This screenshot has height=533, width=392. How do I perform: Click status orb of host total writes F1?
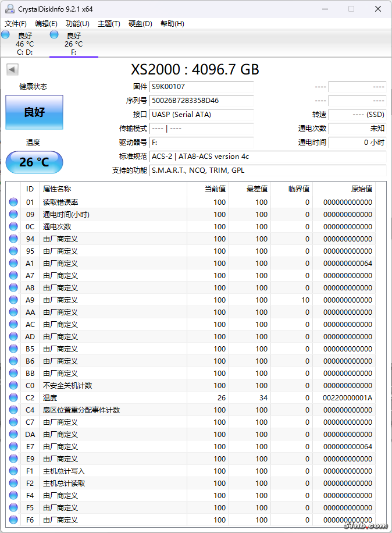coord(13,471)
